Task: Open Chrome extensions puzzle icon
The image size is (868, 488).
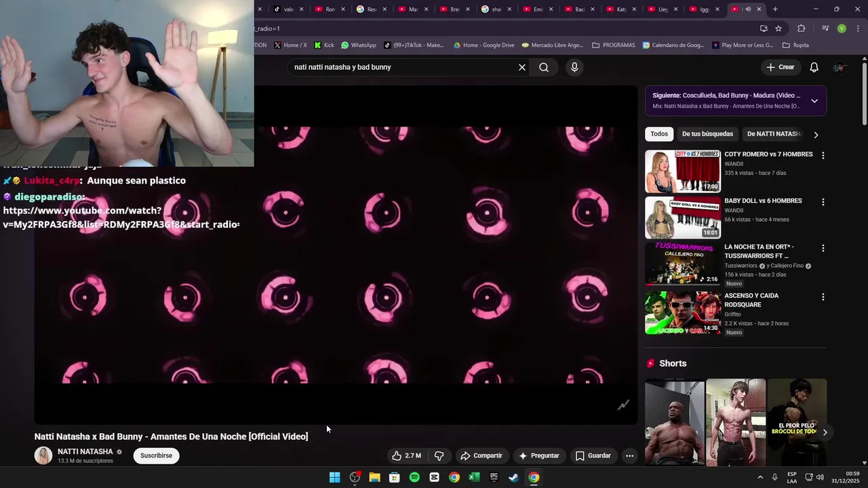Action: (802, 28)
